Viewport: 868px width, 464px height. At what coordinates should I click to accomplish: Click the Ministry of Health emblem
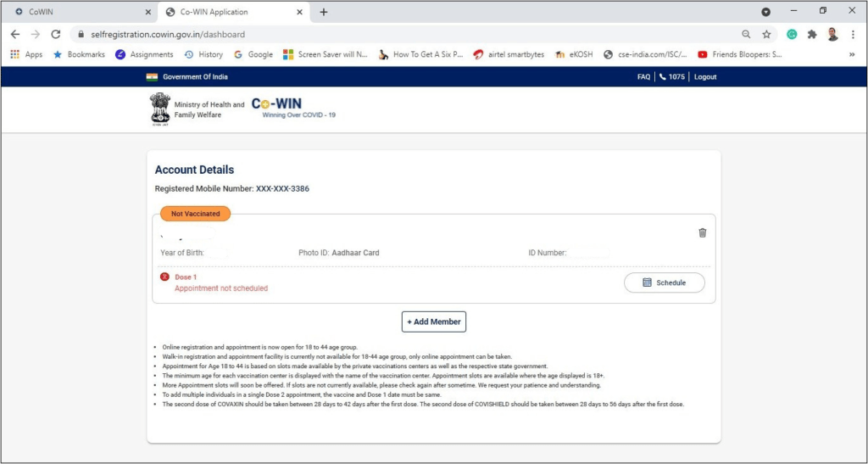tap(159, 109)
